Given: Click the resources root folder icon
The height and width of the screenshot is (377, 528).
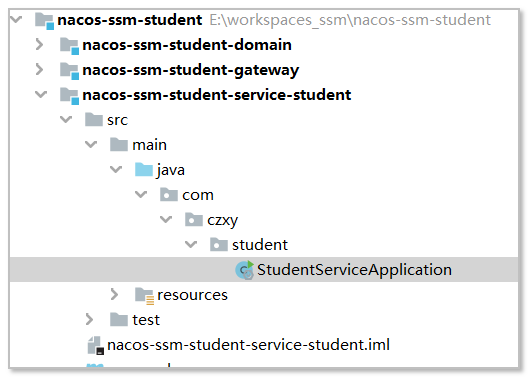Looking at the screenshot, I should point(144,296).
